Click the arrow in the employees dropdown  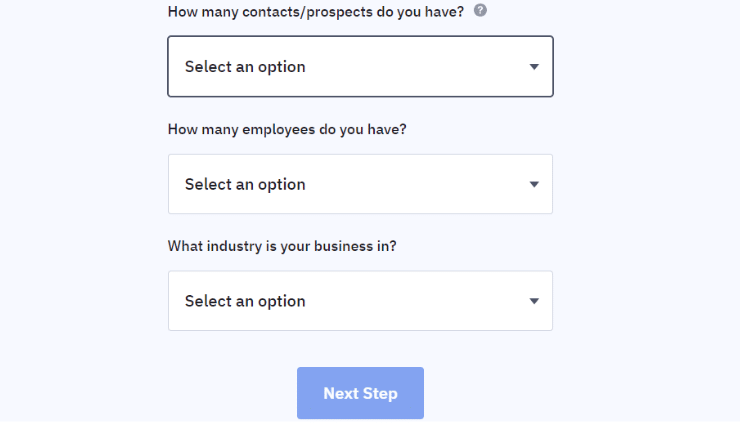[534, 184]
